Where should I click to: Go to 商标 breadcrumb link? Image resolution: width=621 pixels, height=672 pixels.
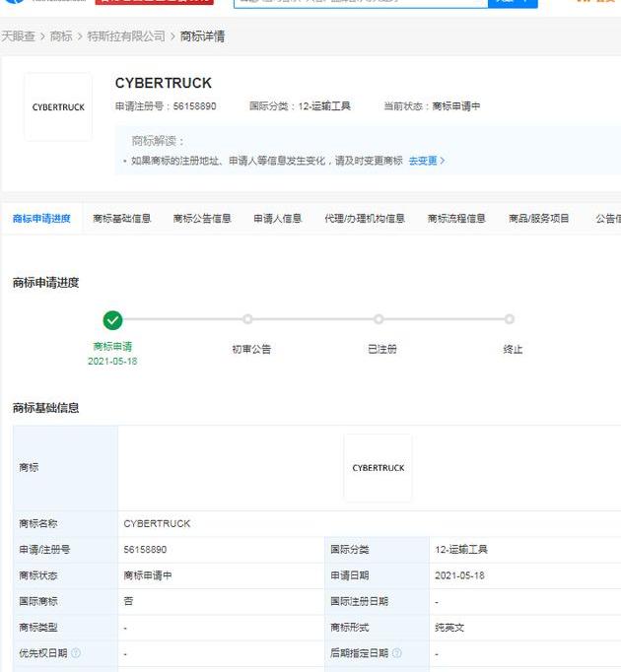(61, 36)
